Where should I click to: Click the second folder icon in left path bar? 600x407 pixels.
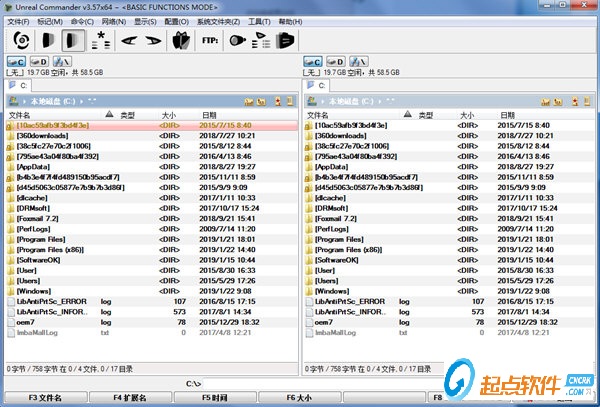[262, 102]
